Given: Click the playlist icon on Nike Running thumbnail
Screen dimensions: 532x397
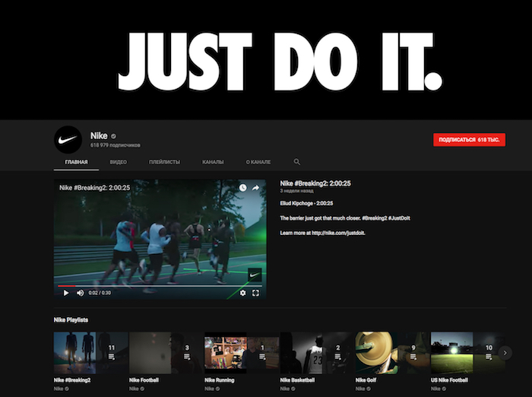Looking at the screenshot, I should pos(262,357).
